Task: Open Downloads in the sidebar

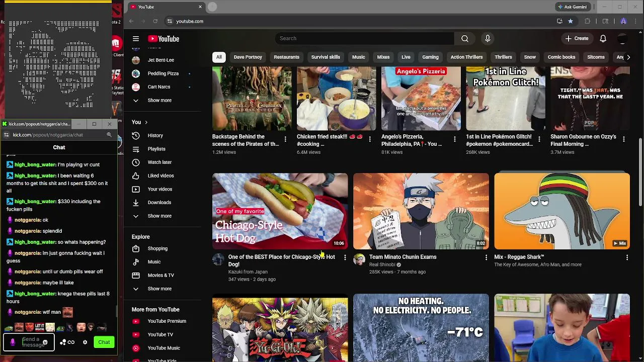Action: [159, 202]
